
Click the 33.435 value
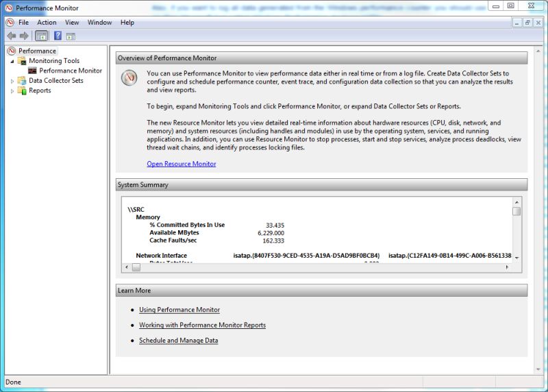click(275, 225)
